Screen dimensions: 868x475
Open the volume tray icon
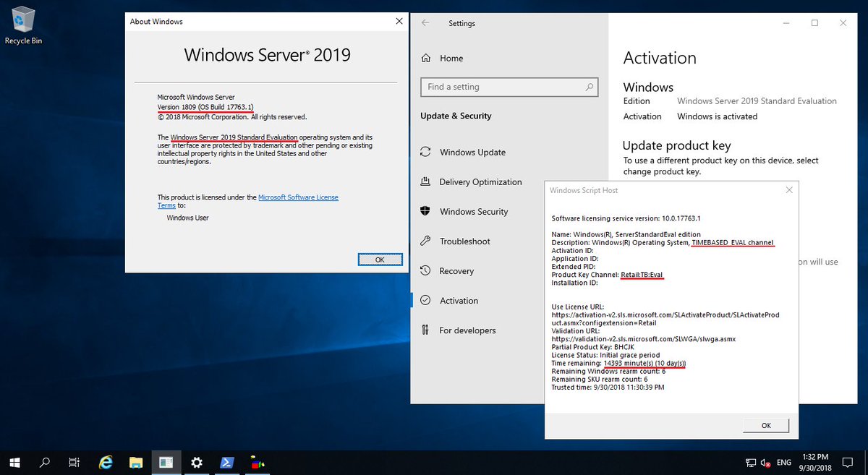[x=766, y=462]
